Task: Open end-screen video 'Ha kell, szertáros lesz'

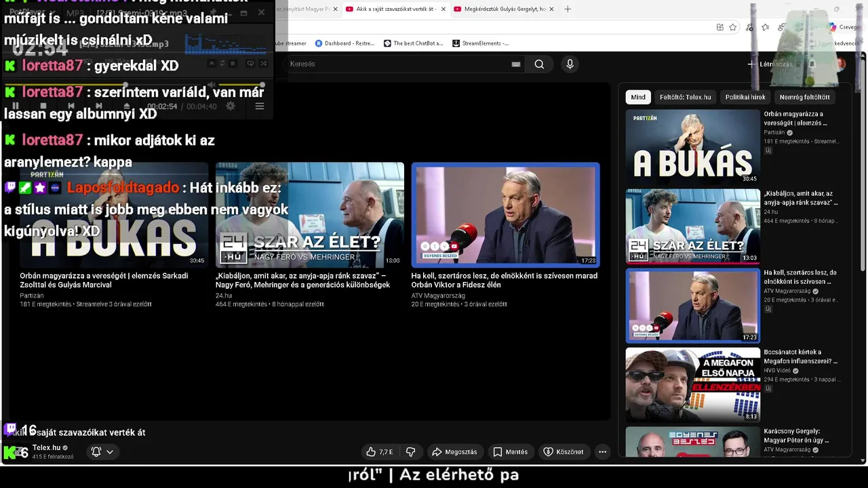Action: pyautogui.click(x=505, y=215)
